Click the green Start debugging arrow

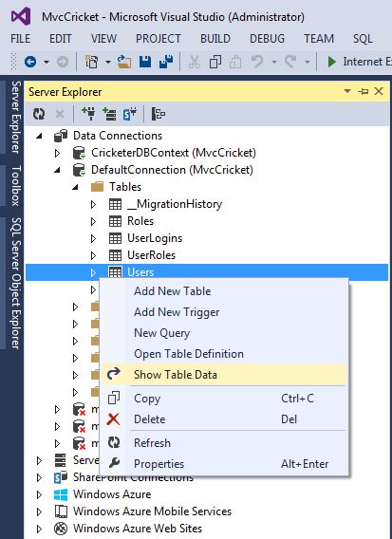[332, 62]
